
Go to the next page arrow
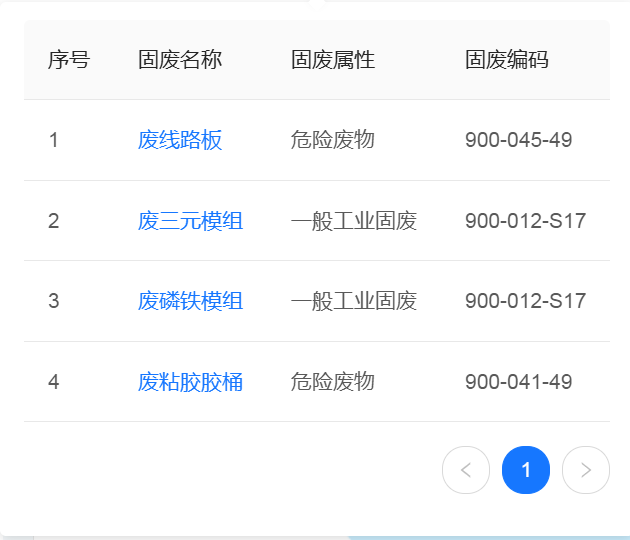(x=586, y=470)
